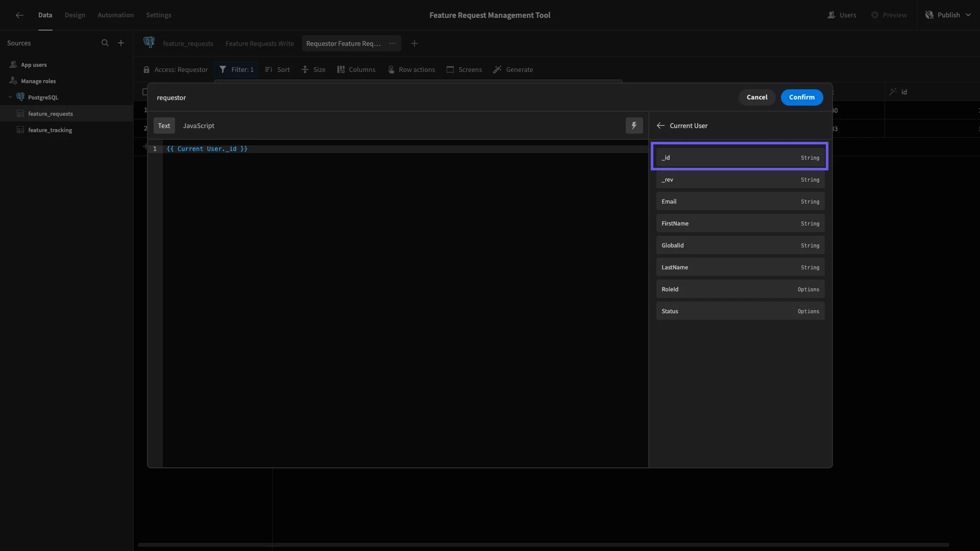Click the Publish rocket icon
Viewport: 980px width, 551px height.
click(x=929, y=15)
